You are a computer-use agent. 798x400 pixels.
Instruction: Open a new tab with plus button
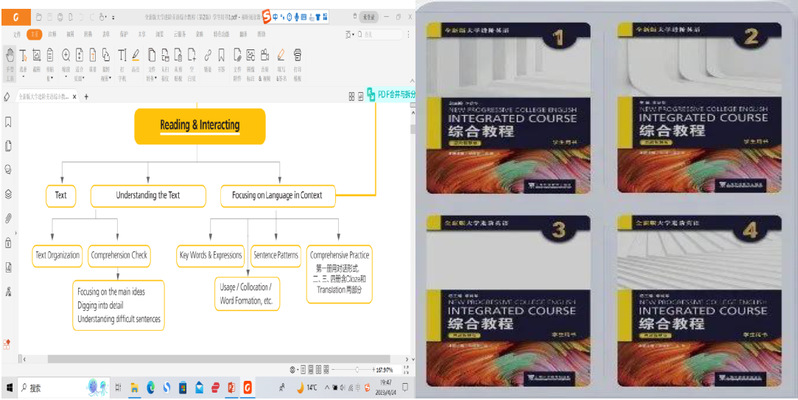87,96
